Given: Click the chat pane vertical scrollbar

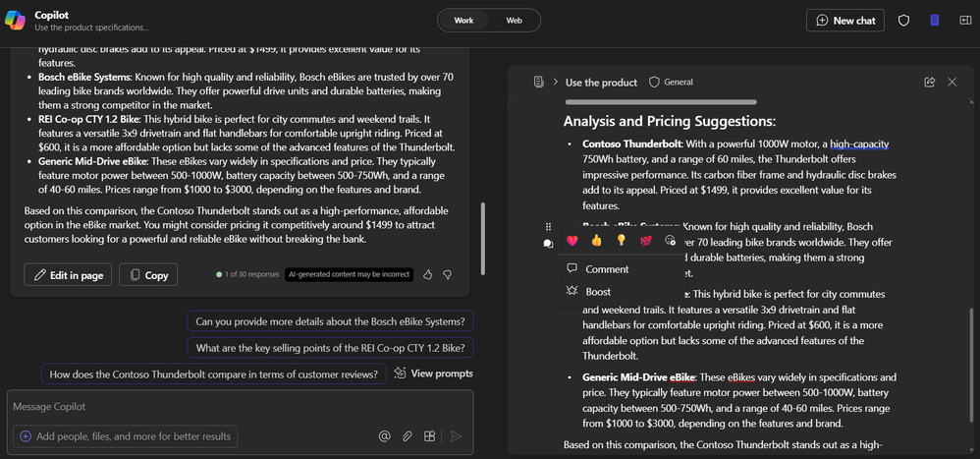Looking at the screenshot, I should point(482,239).
